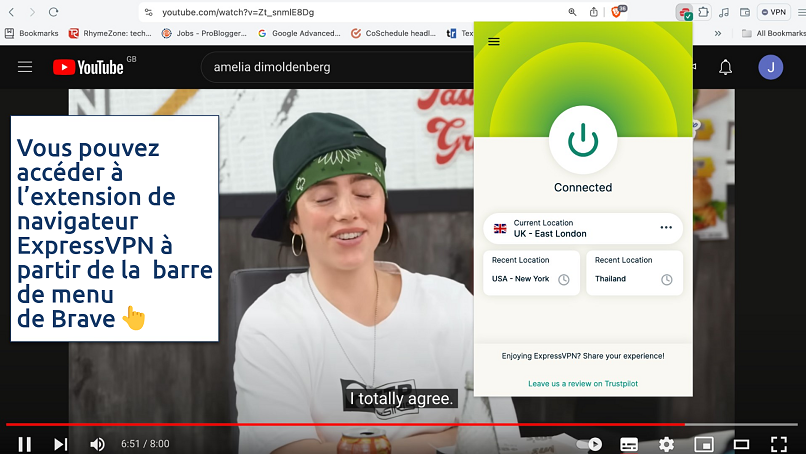Open the current location options (three dots)
This screenshot has width=806, height=454.
666,228
